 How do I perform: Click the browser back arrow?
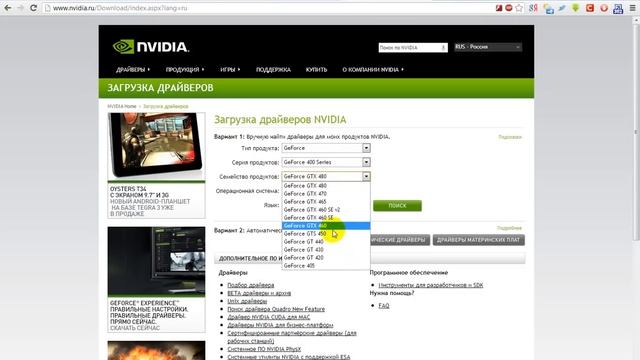[8, 8]
